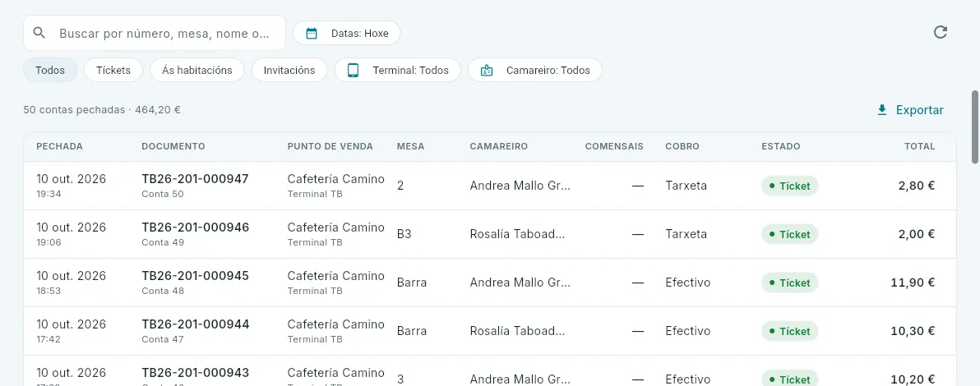This screenshot has width=980, height=386.
Task: Click the search magnifier icon
Action: pos(39,33)
